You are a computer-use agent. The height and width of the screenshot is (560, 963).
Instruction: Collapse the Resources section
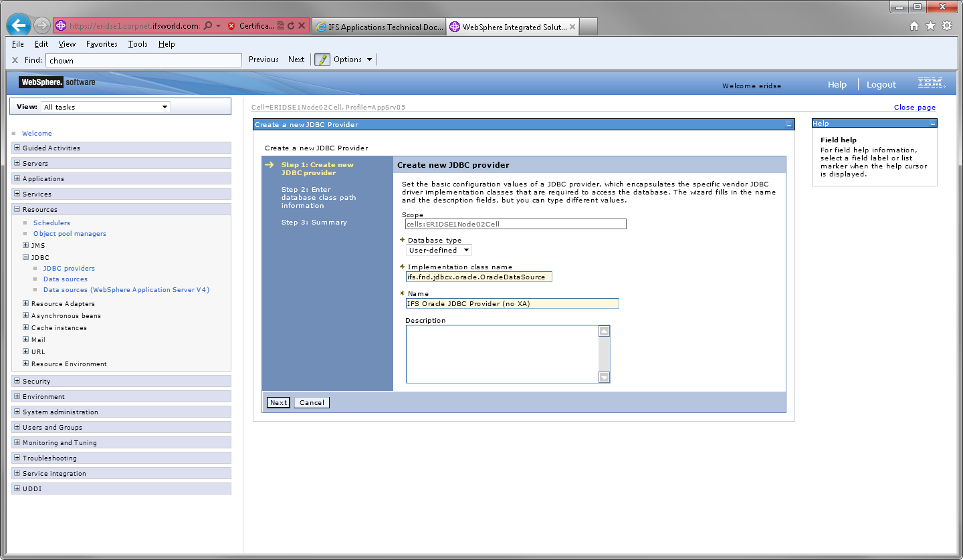(17, 209)
